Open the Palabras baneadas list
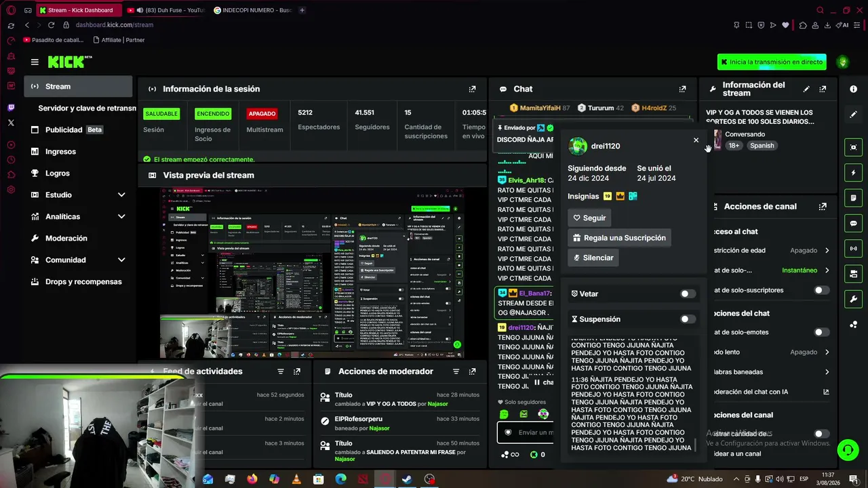The width and height of the screenshot is (868, 488). [x=771, y=372]
